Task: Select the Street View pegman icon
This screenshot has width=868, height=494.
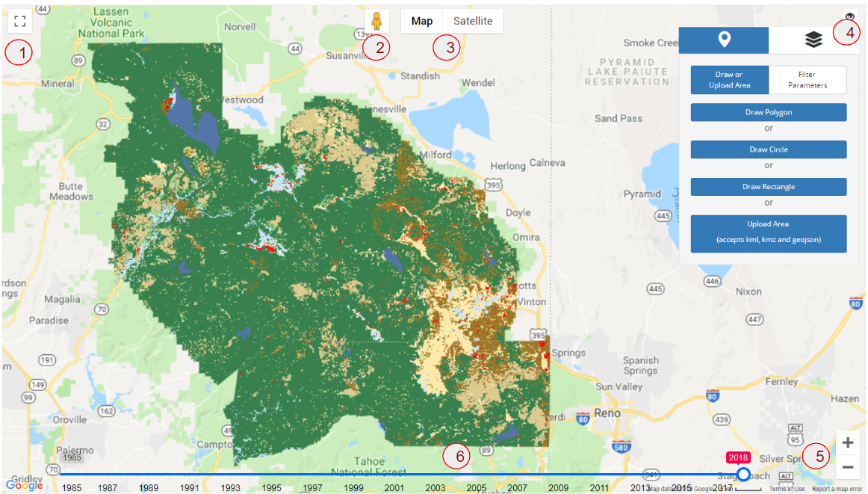Action: coord(377,21)
